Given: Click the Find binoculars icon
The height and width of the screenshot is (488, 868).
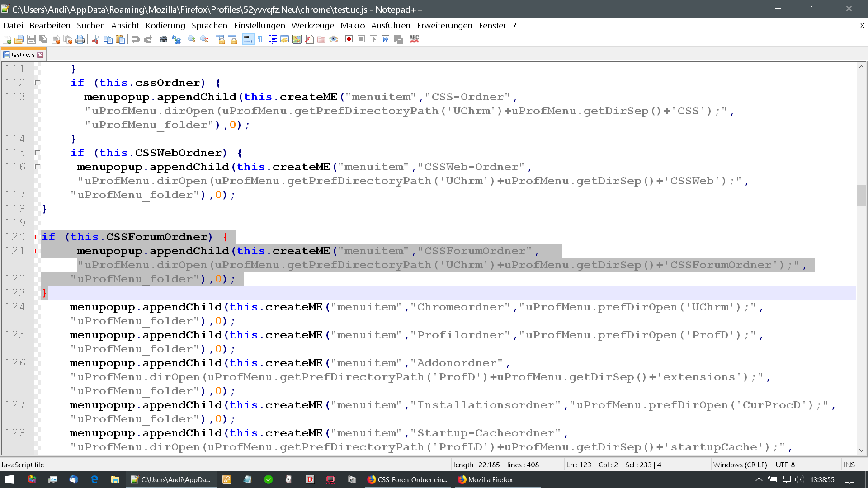Looking at the screenshot, I should [164, 39].
